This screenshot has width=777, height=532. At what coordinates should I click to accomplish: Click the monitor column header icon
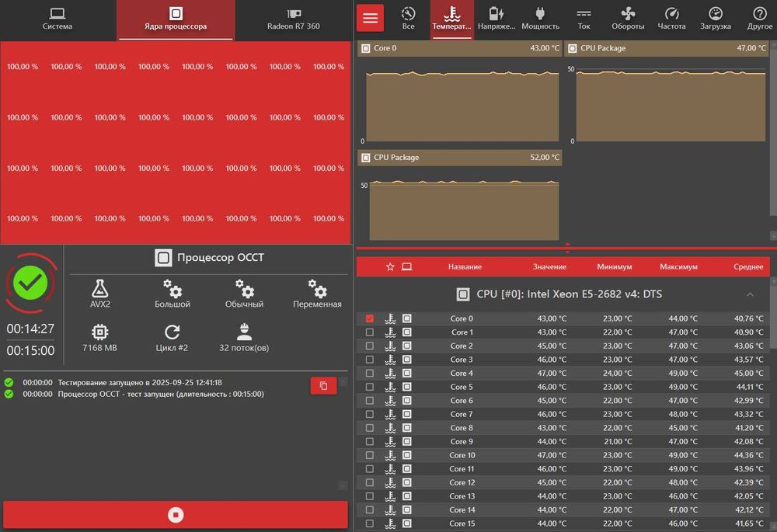pyautogui.click(x=407, y=266)
